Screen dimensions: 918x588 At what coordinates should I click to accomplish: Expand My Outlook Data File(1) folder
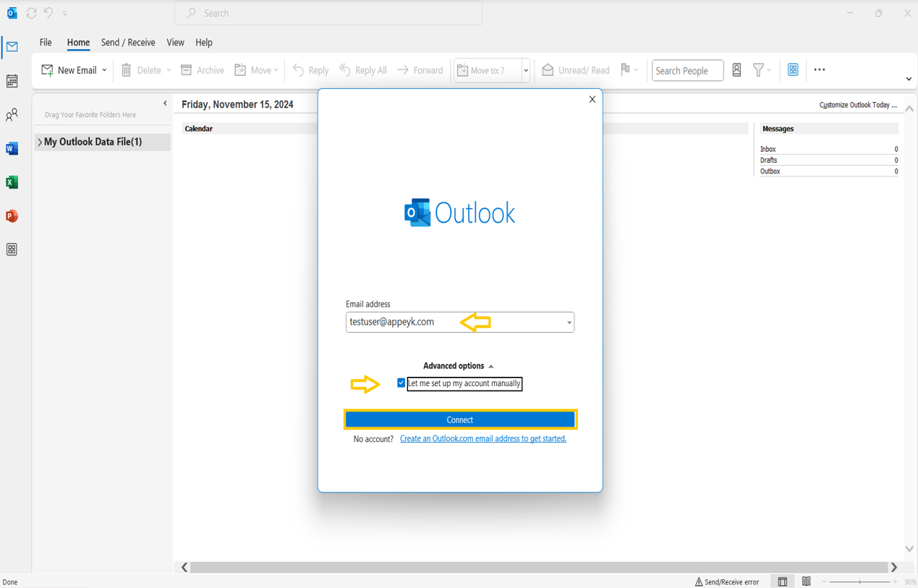coord(40,142)
